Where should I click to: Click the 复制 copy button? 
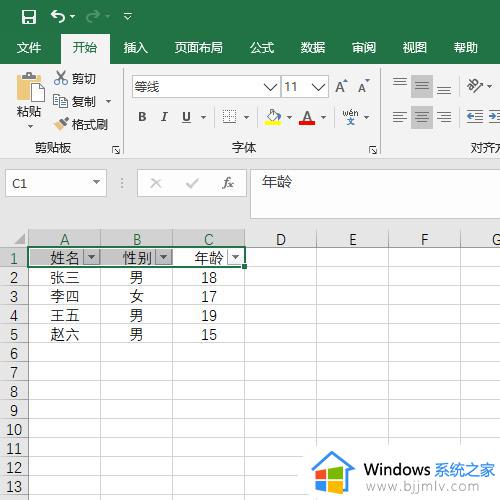[75, 101]
